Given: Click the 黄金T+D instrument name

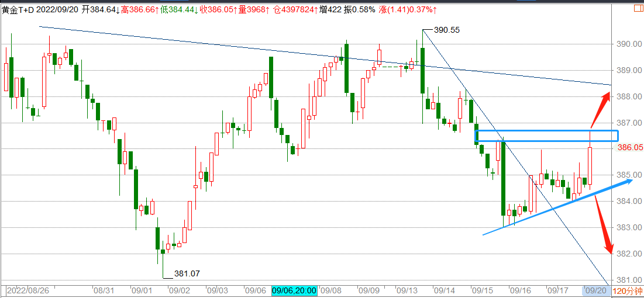Looking at the screenshot, I should coord(18,10).
